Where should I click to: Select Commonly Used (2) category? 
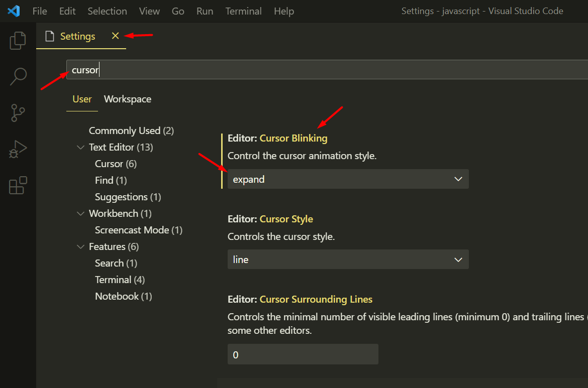(x=131, y=131)
